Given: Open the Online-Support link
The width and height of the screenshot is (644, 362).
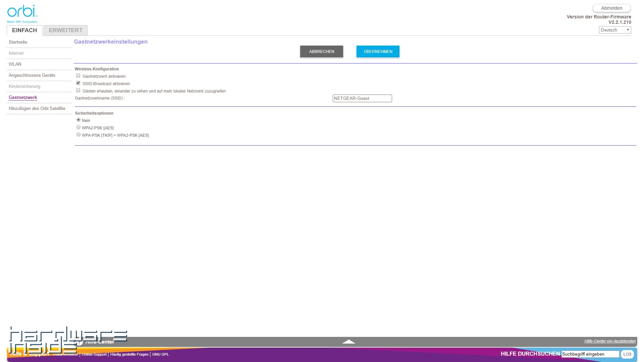Looking at the screenshot, I should tap(94, 355).
